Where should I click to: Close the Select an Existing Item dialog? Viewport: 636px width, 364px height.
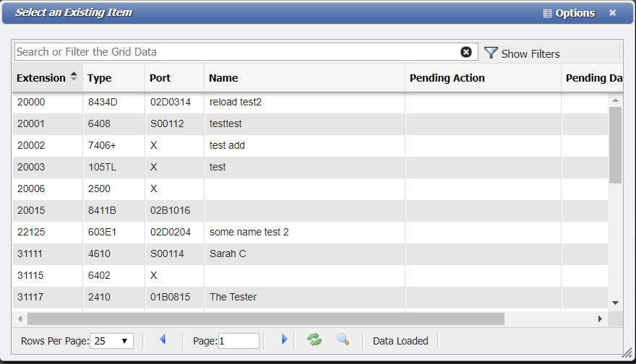[x=612, y=13]
